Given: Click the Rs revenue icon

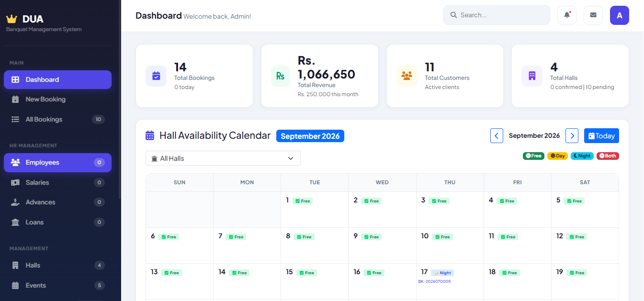Looking at the screenshot, I should point(281,76).
